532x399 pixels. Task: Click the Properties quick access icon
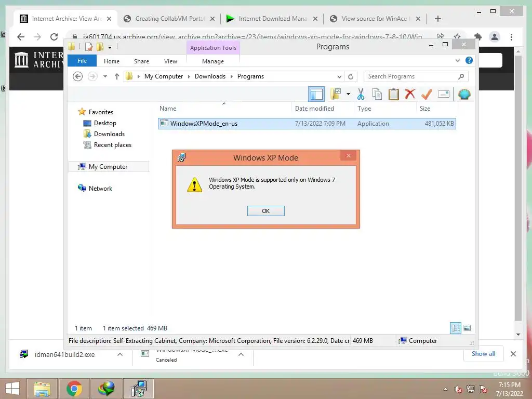pyautogui.click(x=89, y=47)
